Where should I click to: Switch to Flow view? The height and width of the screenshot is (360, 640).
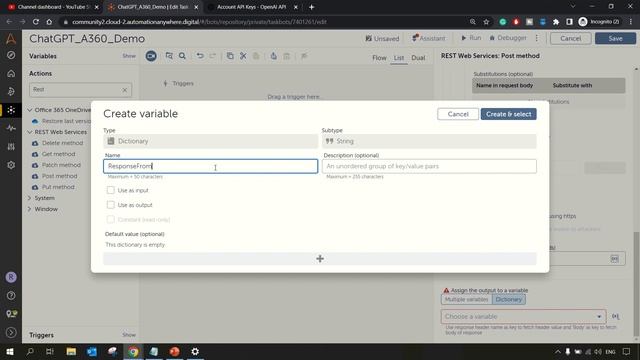tap(379, 58)
